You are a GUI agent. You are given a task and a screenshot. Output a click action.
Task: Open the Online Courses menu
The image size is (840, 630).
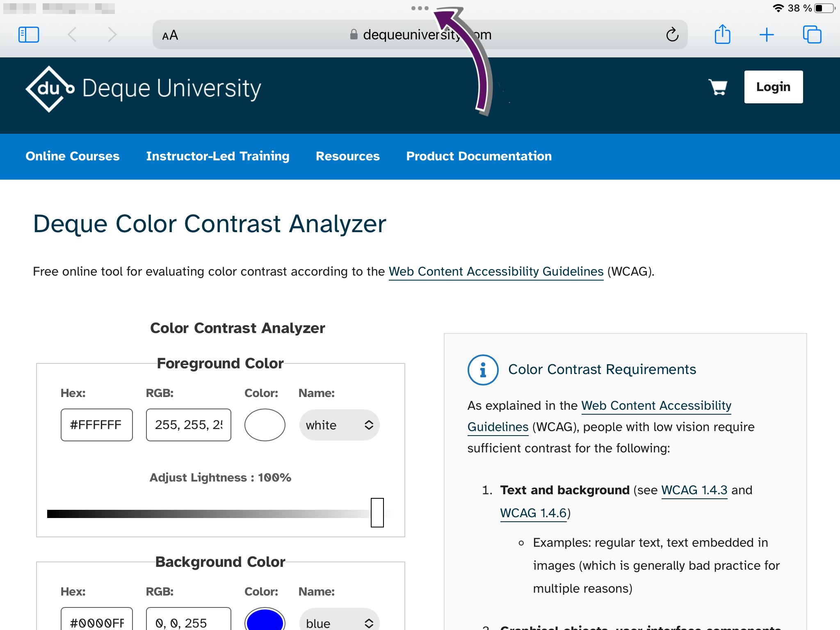[x=73, y=156]
